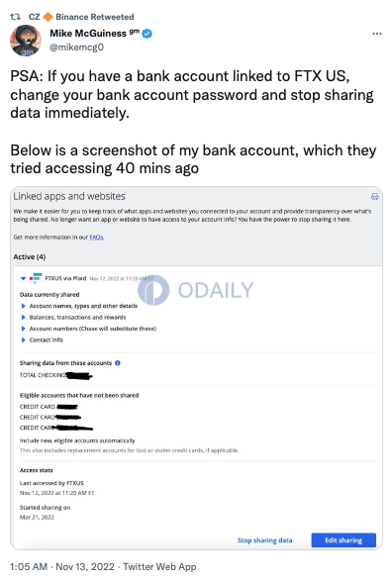This screenshot has height=581, width=392.
Task: Open the @mikemcg0 handle
Action: coord(76,48)
